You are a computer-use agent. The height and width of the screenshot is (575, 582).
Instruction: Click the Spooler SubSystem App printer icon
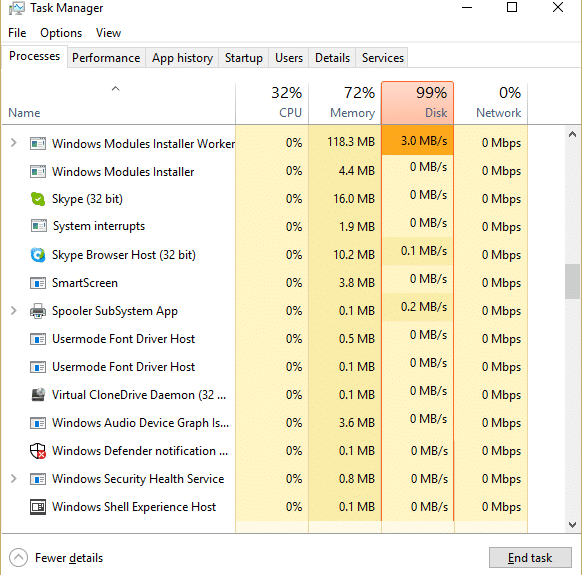(x=38, y=311)
